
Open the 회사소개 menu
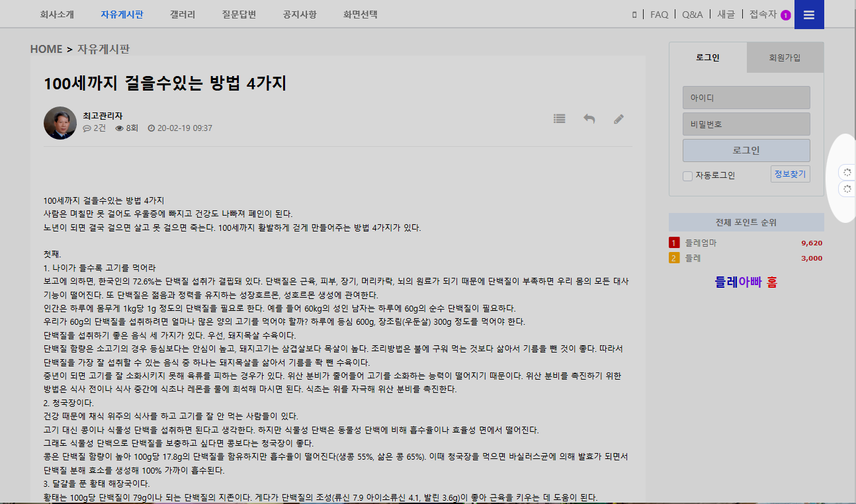pyautogui.click(x=57, y=14)
